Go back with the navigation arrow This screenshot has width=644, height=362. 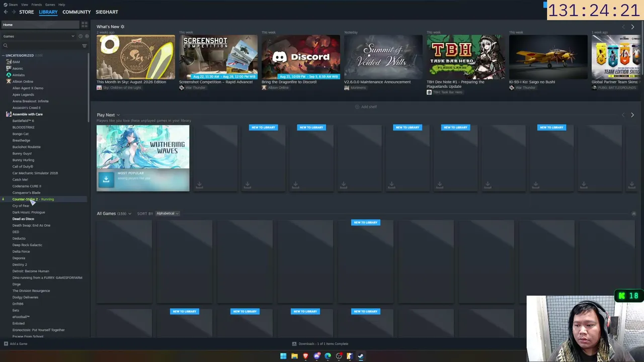click(6, 12)
